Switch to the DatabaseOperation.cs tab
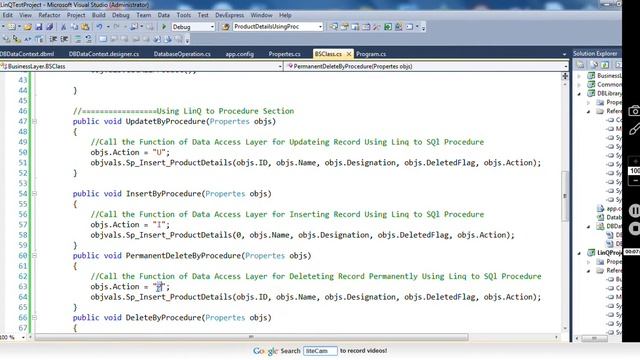Viewport: 640px width, 360px height. click(x=182, y=54)
